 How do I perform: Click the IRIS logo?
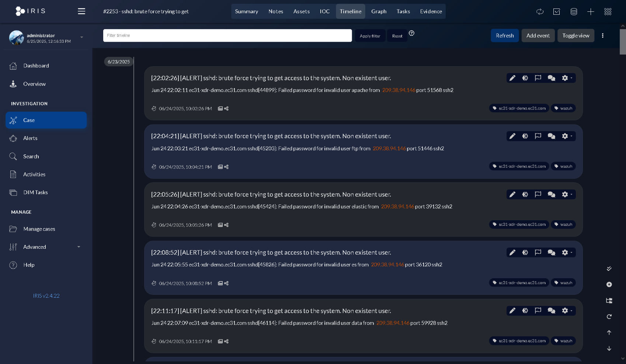click(31, 11)
